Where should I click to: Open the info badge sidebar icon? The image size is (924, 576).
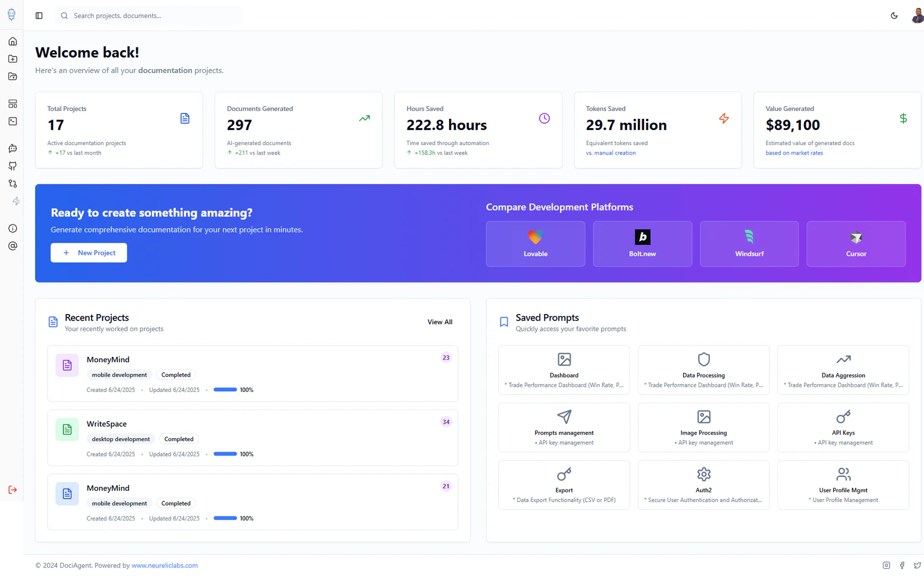(x=12, y=228)
